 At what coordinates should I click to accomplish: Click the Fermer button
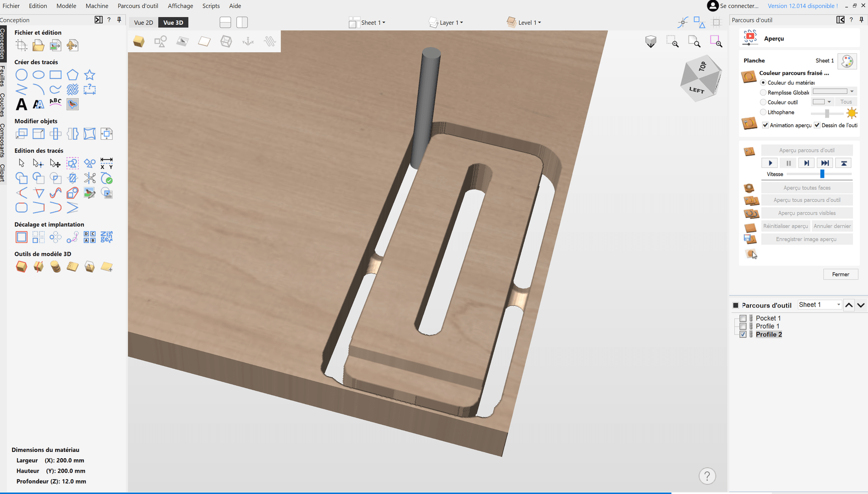pos(840,274)
